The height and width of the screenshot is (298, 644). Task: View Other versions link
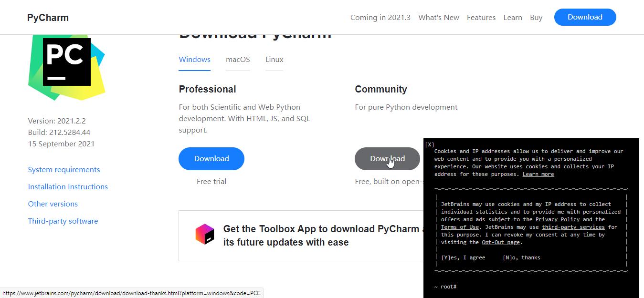[53, 204]
